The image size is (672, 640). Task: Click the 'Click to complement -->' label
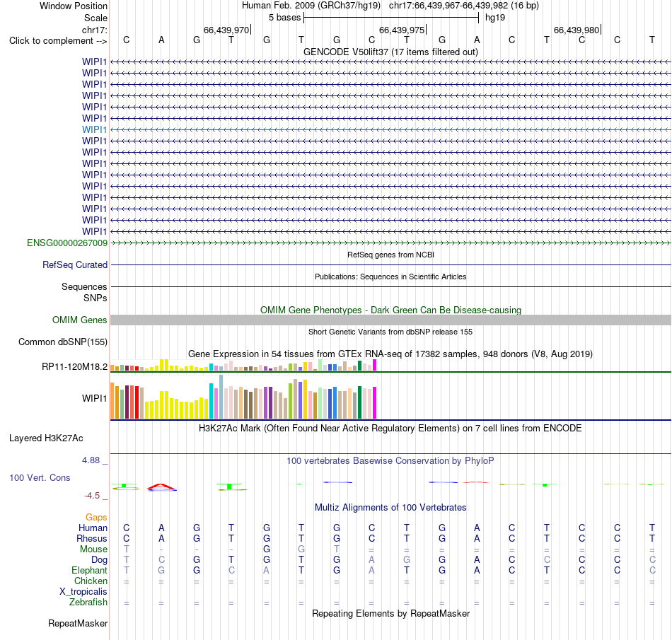58,41
